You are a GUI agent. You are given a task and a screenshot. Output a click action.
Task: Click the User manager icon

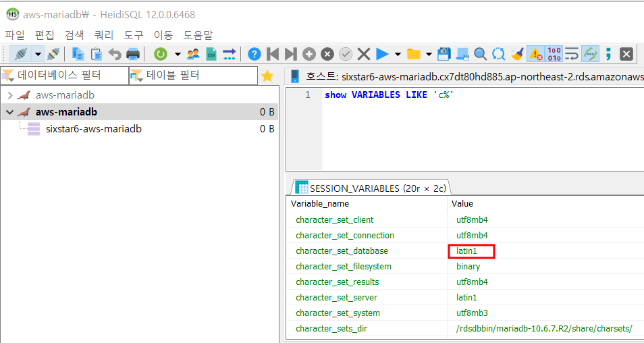(x=193, y=54)
